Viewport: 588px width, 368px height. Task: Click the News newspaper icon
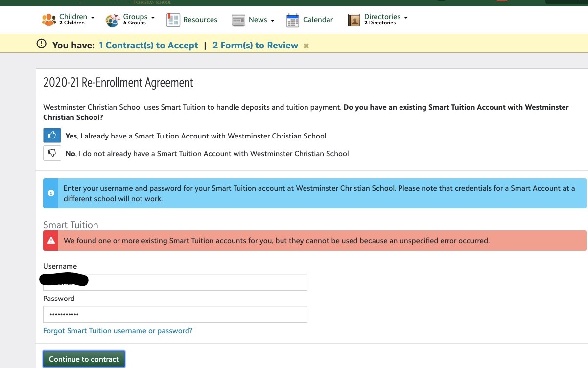click(238, 20)
